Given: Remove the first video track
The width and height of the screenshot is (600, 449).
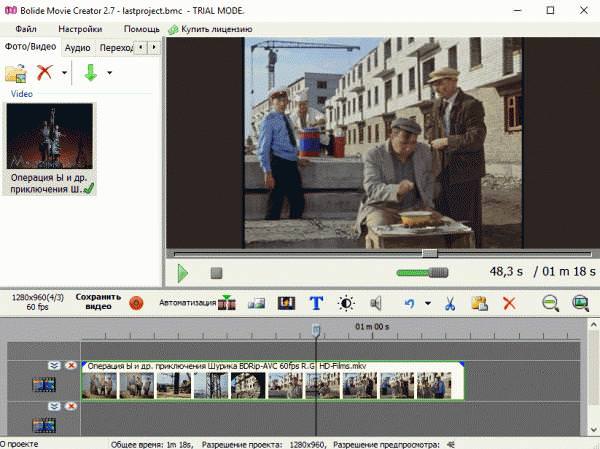Looking at the screenshot, I should [x=71, y=366].
